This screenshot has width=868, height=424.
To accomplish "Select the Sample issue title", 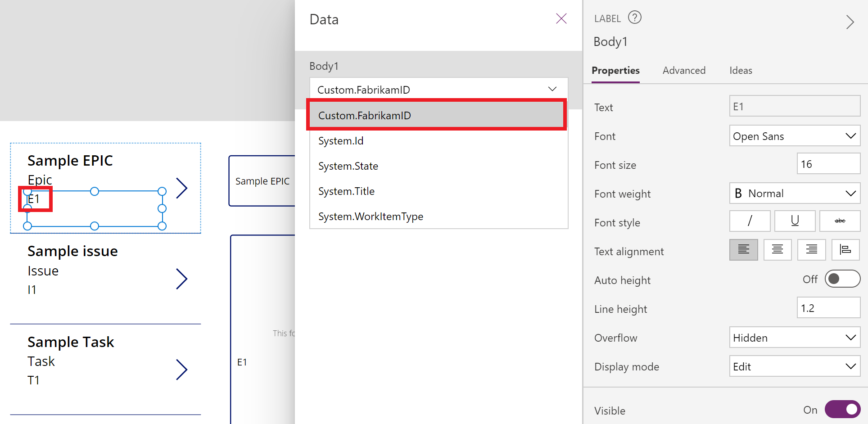I will (72, 251).
